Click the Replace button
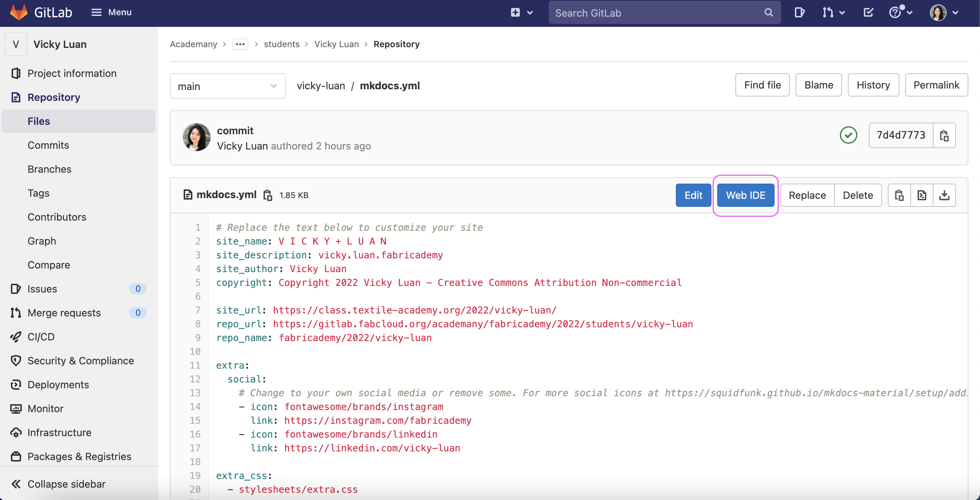Viewport: 980px width, 500px height. [807, 195]
